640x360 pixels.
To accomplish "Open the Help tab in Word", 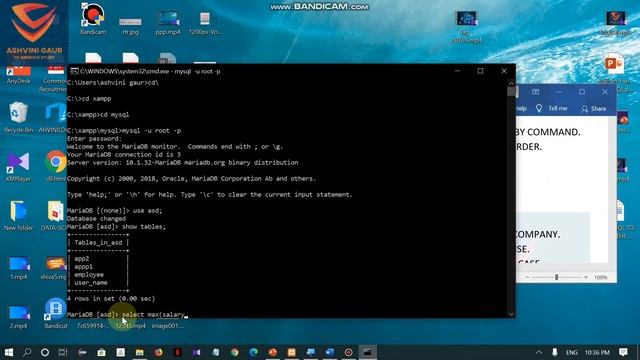I will tap(521, 109).
